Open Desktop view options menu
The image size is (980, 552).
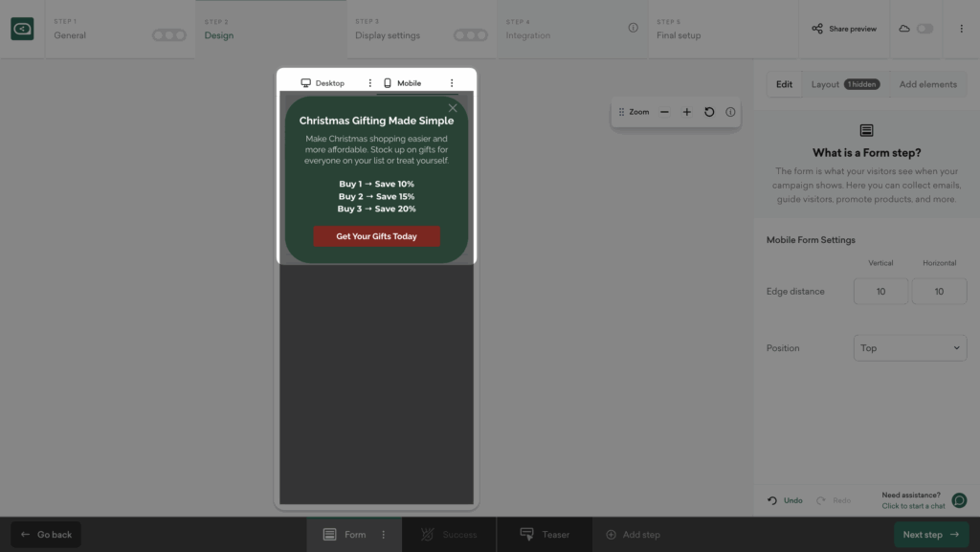tap(370, 83)
